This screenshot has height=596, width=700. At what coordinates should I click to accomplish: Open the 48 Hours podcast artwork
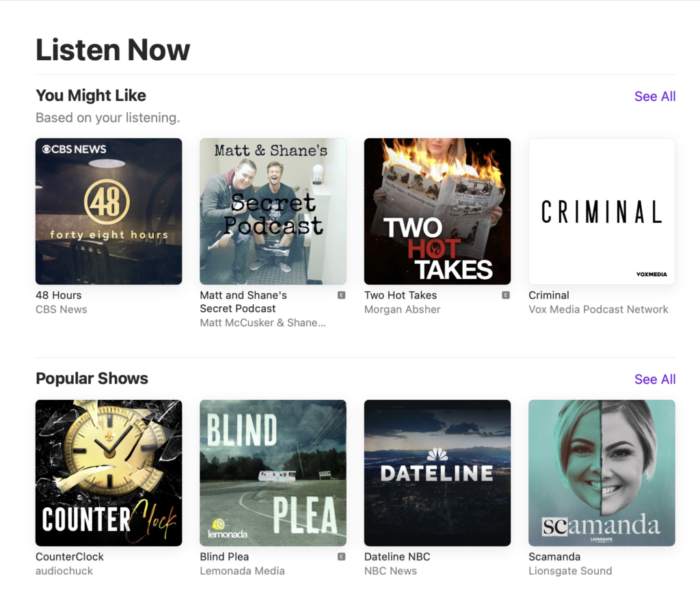pos(109,211)
